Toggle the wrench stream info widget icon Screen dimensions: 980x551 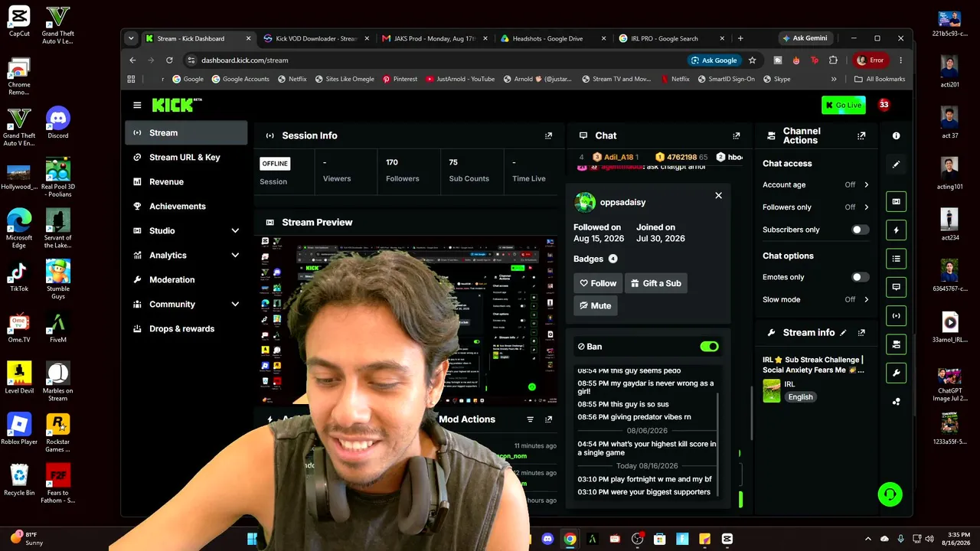pos(896,373)
